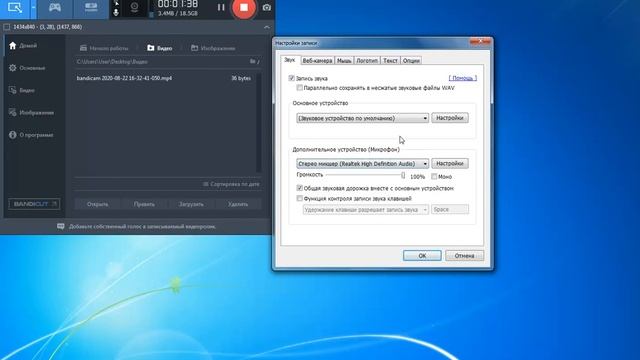Switch to Текст tab

coord(390,61)
